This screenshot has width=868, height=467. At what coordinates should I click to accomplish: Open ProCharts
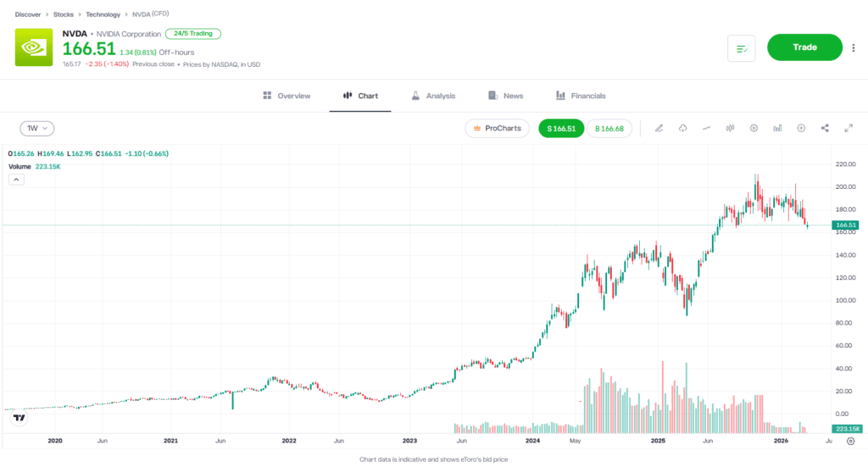point(497,128)
